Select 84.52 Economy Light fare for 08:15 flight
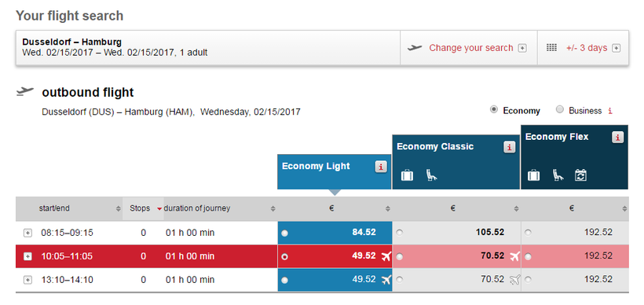Image resolution: width=644 pixels, height=305 pixels. [284, 233]
